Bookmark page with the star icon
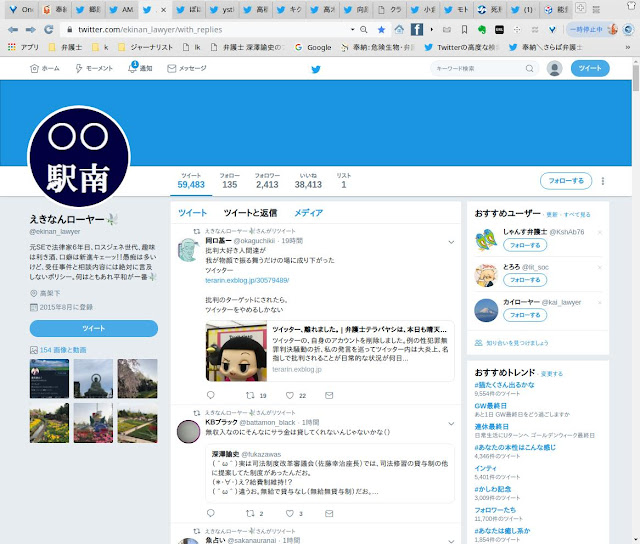Viewport: 640px width, 544px height. (381, 29)
